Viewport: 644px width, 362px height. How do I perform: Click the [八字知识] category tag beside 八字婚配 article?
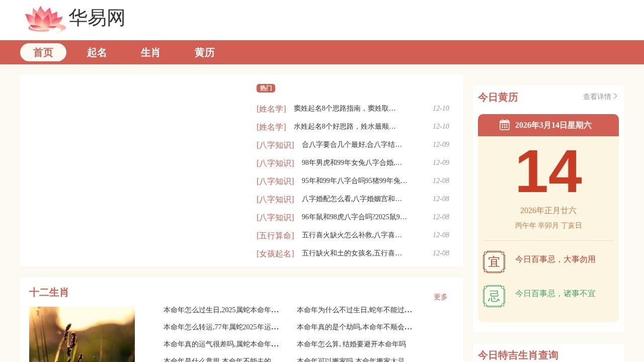pyautogui.click(x=275, y=199)
